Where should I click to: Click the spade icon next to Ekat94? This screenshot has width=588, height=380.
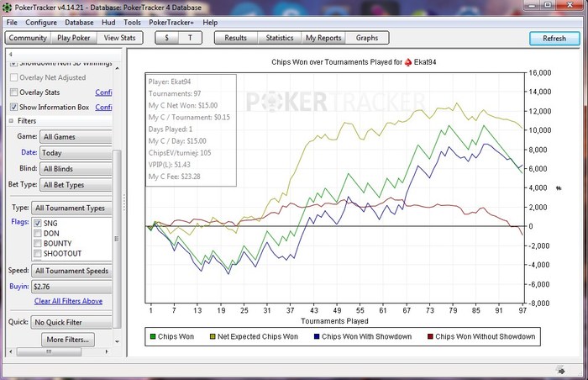[x=408, y=62]
